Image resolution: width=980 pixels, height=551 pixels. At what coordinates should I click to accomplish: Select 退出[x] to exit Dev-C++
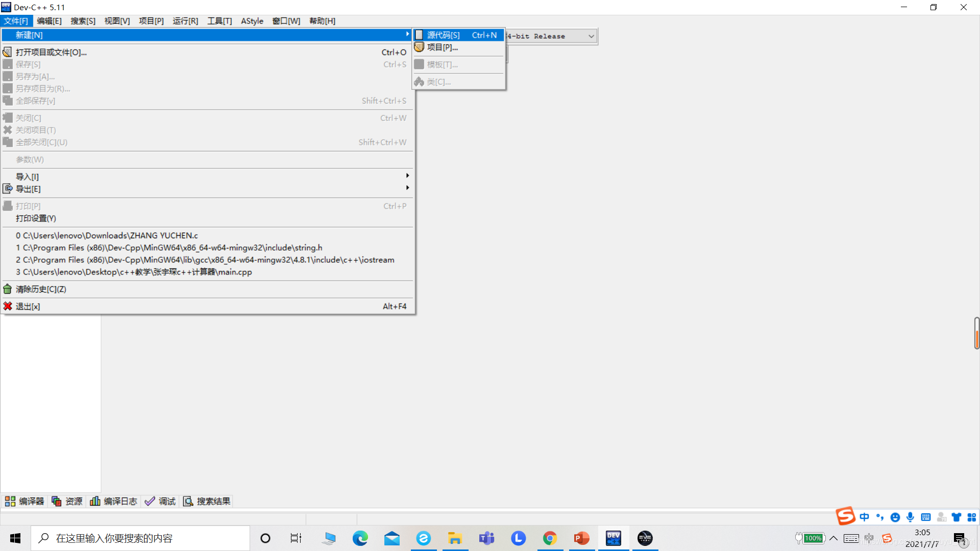coord(207,306)
